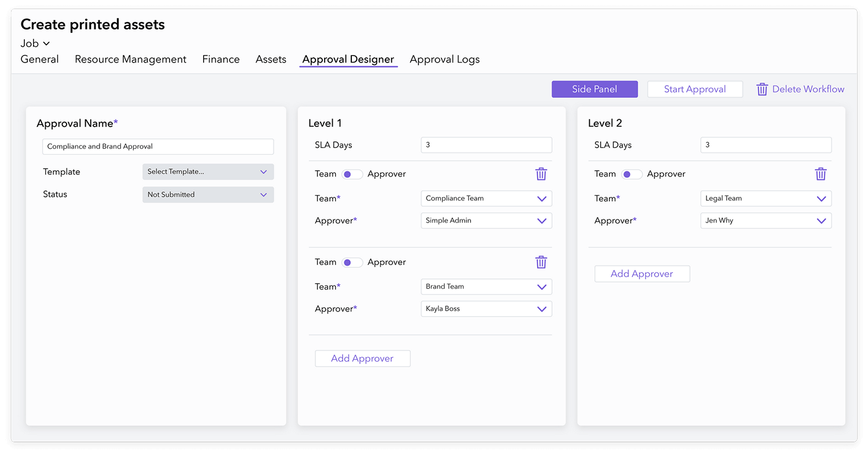Click the Delete Workflow trash icon

click(x=762, y=89)
